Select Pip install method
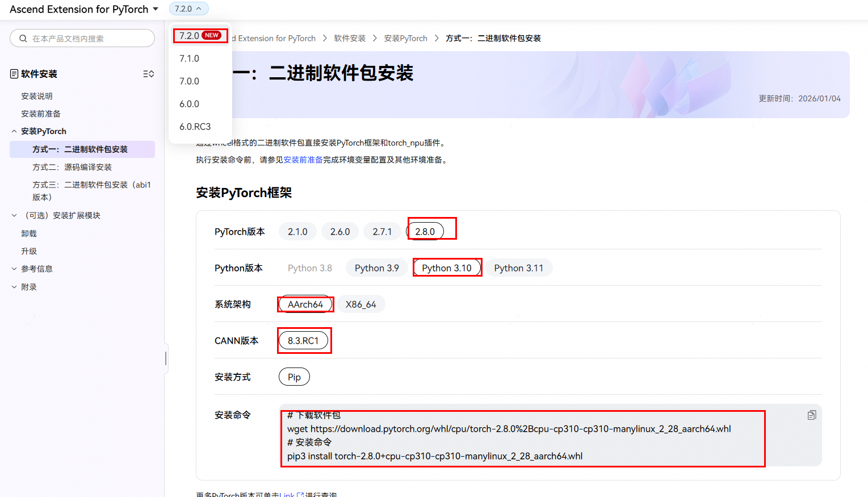 tap(294, 377)
